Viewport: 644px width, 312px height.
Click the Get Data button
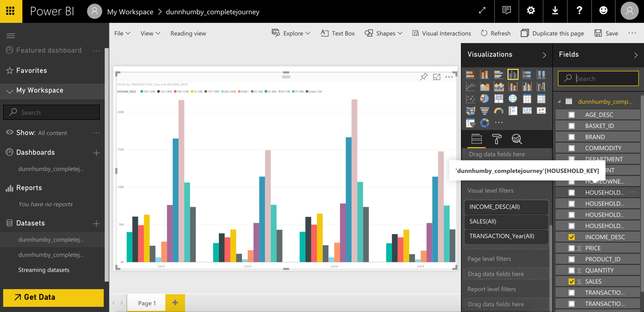tap(53, 297)
